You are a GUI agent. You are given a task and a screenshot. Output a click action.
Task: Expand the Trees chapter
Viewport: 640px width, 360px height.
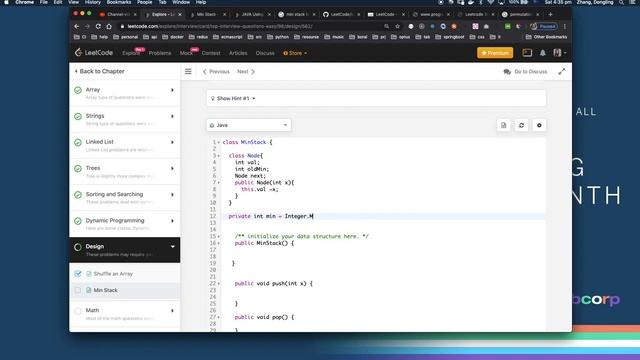172,169
